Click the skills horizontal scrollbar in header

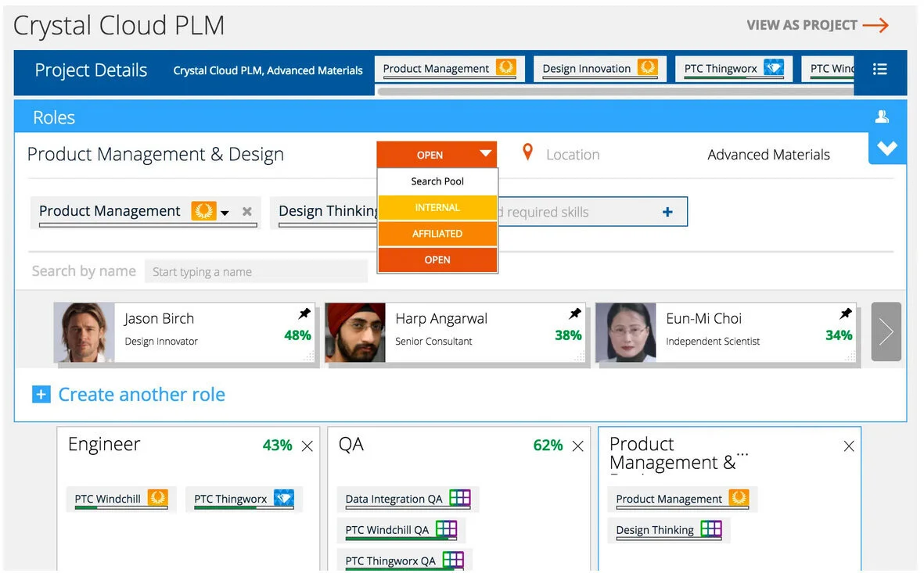(x=615, y=91)
